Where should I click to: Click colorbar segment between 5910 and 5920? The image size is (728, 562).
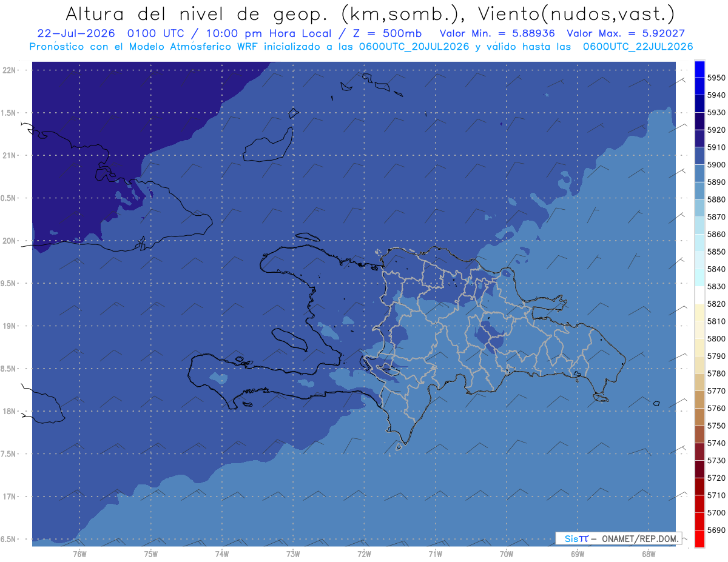pos(699,138)
